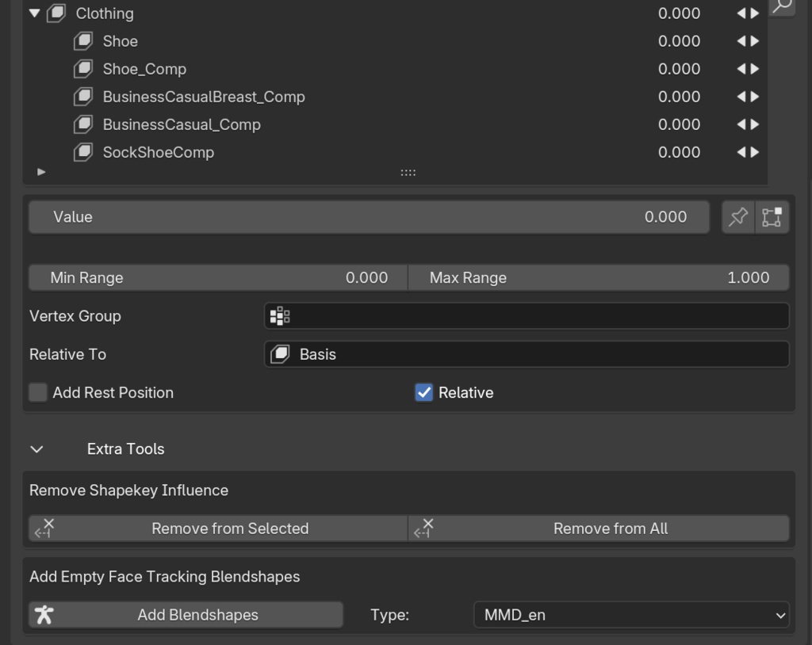
Task: Select the BusinessCasualBreast_Comp shape key
Action: [x=203, y=96]
